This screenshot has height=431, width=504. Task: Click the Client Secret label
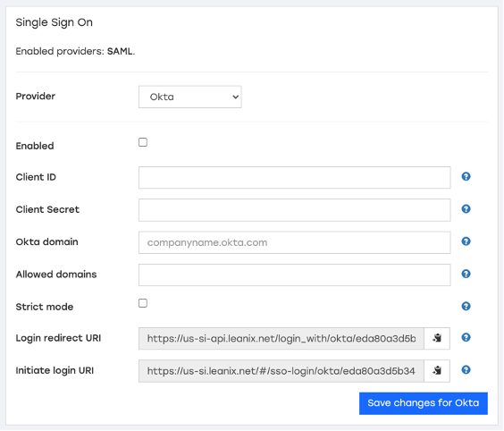click(x=47, y=209)
